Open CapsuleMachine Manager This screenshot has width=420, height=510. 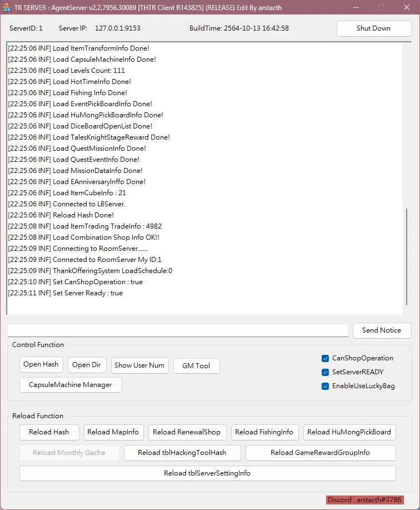(x=71, y=385)
